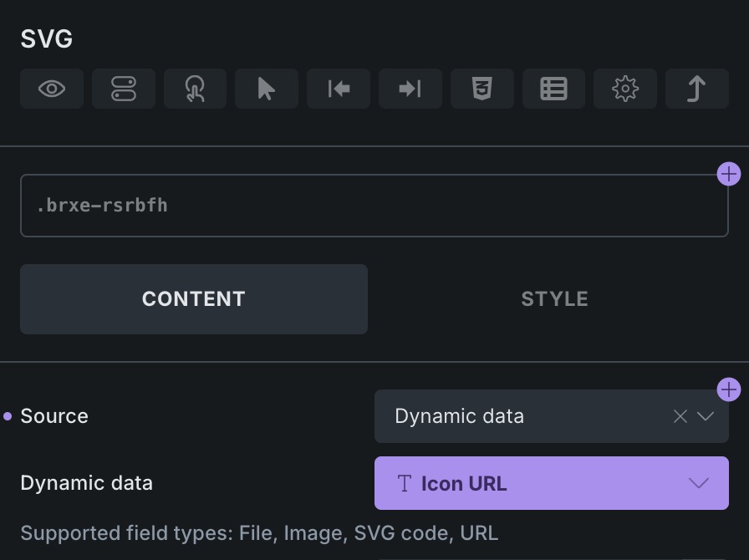Click the right arrow-to-bar icon
749x560 pixels.
click(x=410, y=89)
